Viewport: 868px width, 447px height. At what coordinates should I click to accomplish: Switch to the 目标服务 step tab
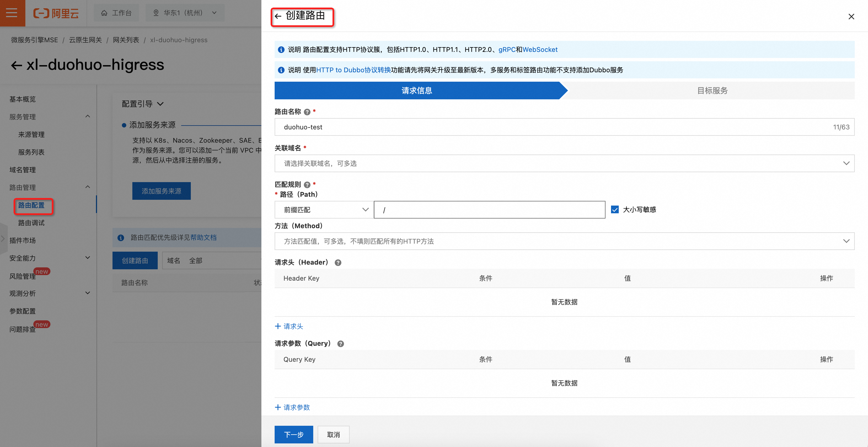click(712, 90)
